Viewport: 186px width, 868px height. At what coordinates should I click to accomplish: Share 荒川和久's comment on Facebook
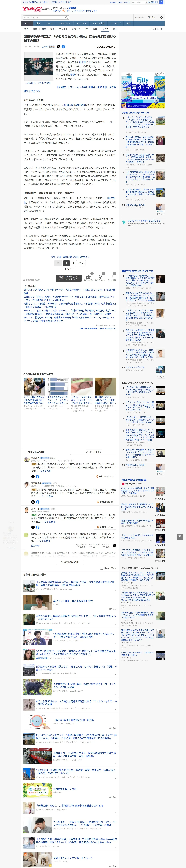(x=38, y=476)
